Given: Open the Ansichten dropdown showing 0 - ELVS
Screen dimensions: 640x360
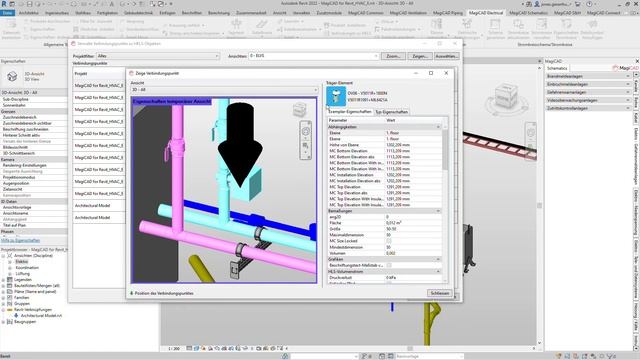Looking at the screenshot, I should click(x=313, y=56).
